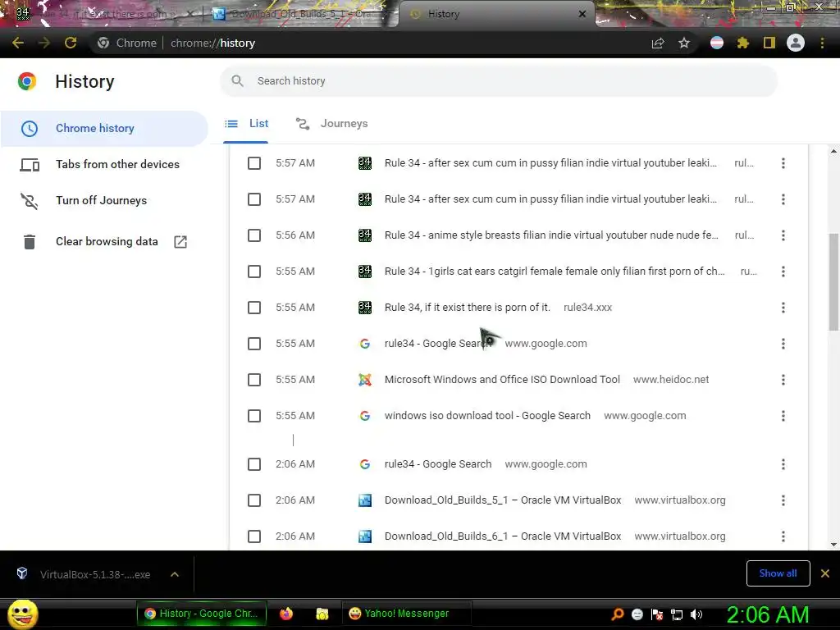Viewport: 840px width, 630px height.
Task: Focus the Search history field
Action: point(498,81)
